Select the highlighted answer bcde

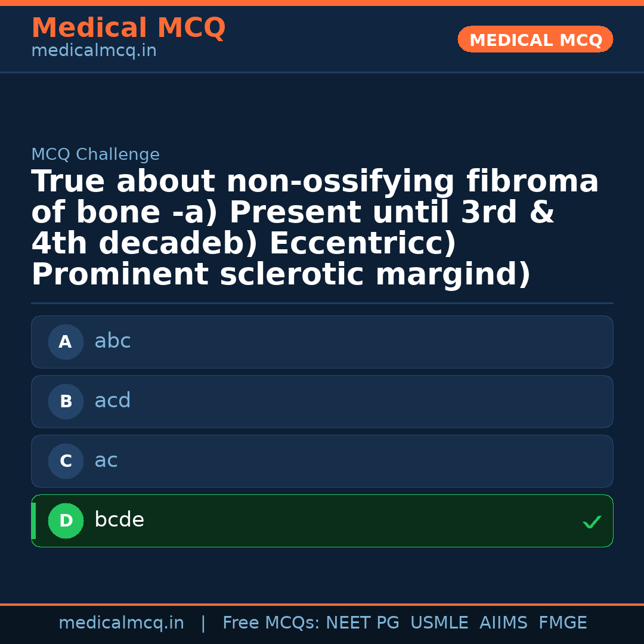click(x=322, y=521)
